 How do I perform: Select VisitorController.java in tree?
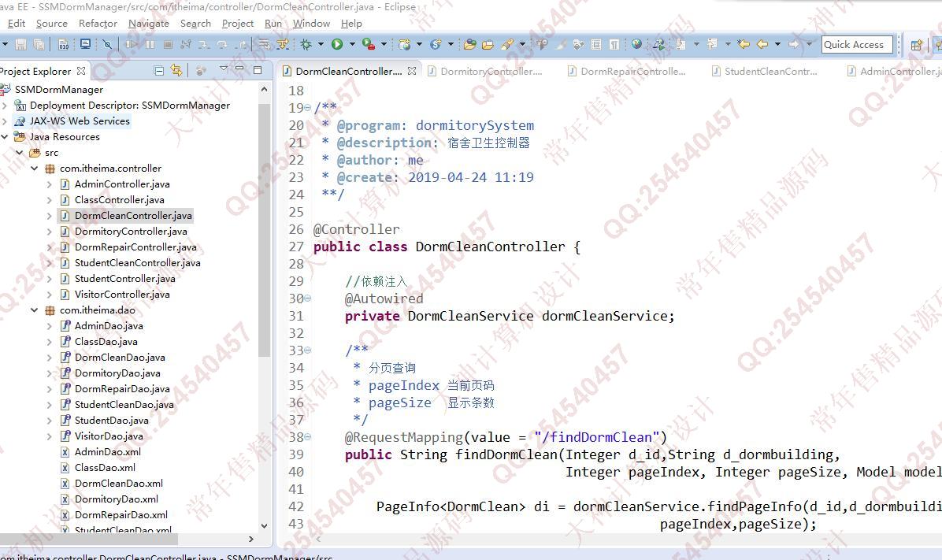(x=122, y=295)
